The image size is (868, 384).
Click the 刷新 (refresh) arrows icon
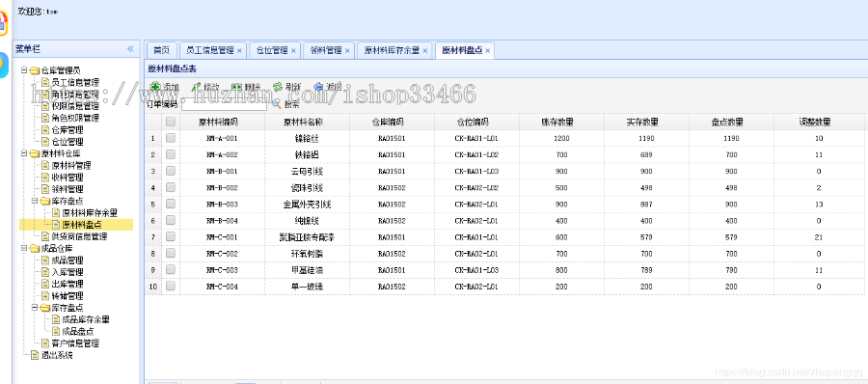point(278,87)
